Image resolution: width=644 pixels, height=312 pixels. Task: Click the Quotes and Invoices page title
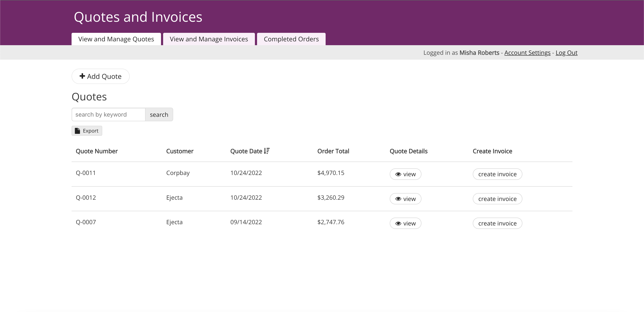138,17
